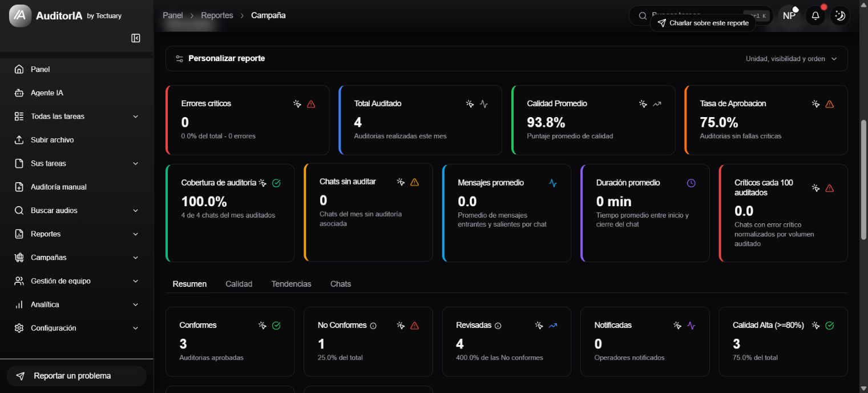This screenshot has width=868, height=393.
Task: Click the cursor sparkle icon on Calidad Alta card
Action: [815, 326]
